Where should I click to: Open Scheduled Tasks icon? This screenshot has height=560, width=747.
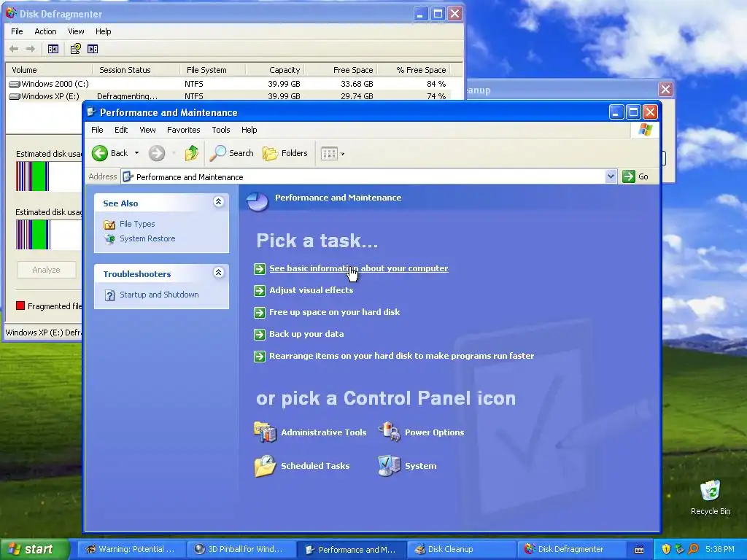(265, 466)
